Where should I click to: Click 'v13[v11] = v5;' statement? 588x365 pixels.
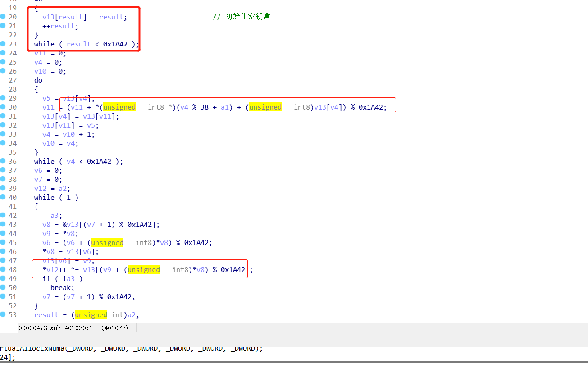coord(70,125)
